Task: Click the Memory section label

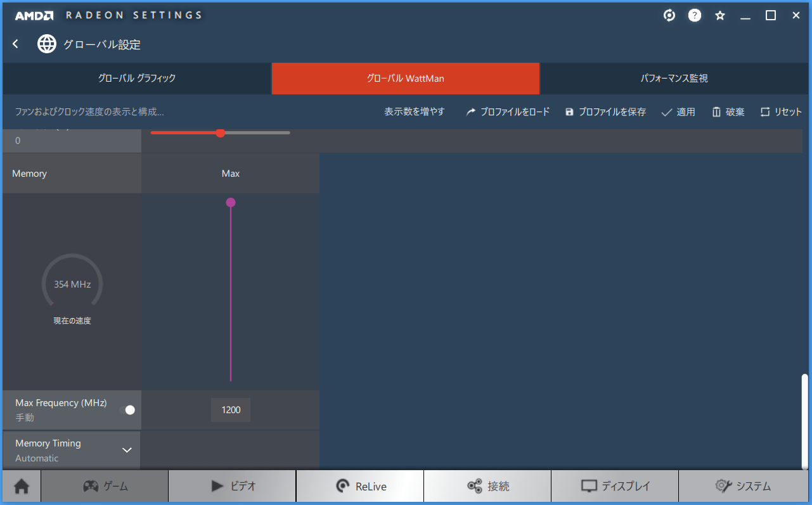Action: pos(30,174)
